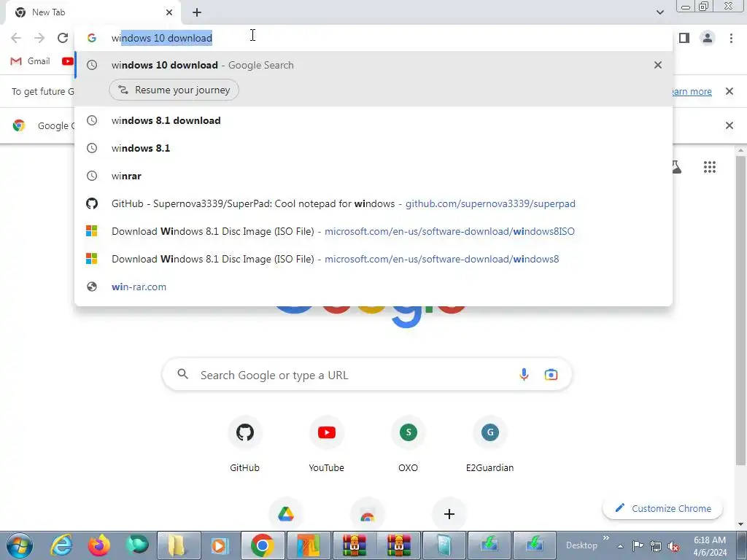Open the media player taskbar icon
The image size is (747, 560).
pos(220,545)
